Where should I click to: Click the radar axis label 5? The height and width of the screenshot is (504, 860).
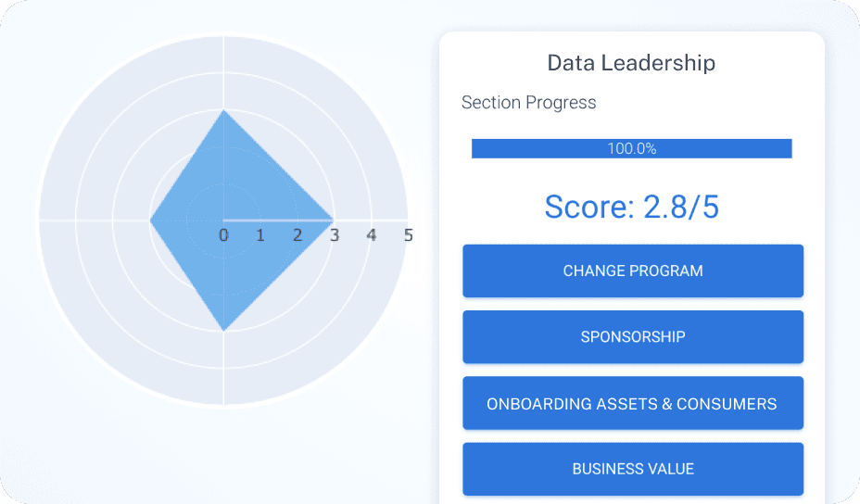coord(408,235)
